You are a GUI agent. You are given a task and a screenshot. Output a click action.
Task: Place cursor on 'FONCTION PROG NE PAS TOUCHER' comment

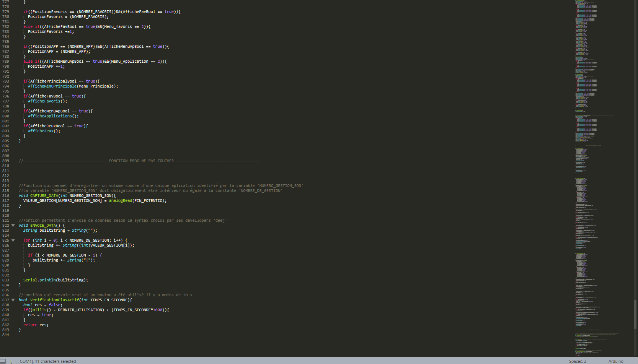point(141,161)
